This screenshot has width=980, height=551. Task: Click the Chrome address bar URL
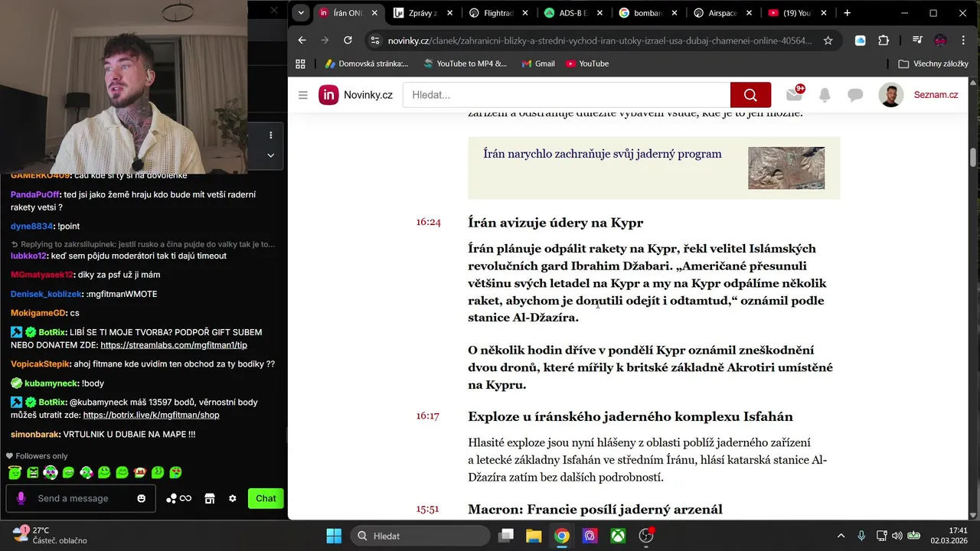click(x=599, y=41)
